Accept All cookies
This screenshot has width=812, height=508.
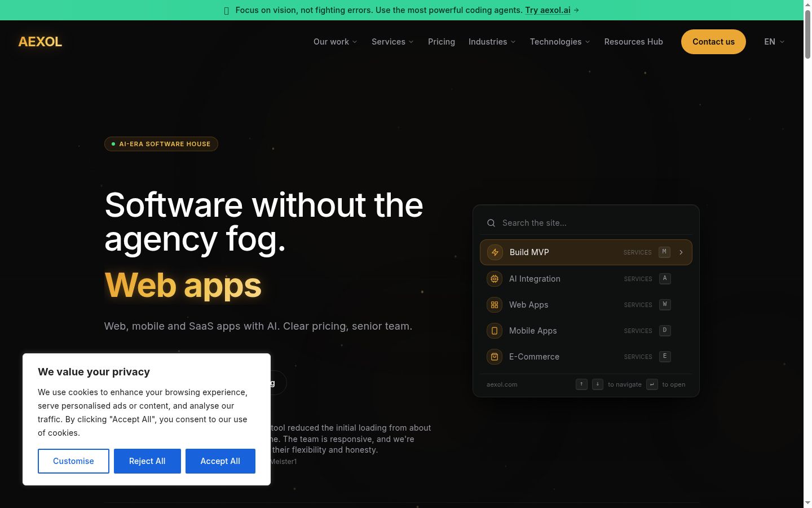coord(220,461)
